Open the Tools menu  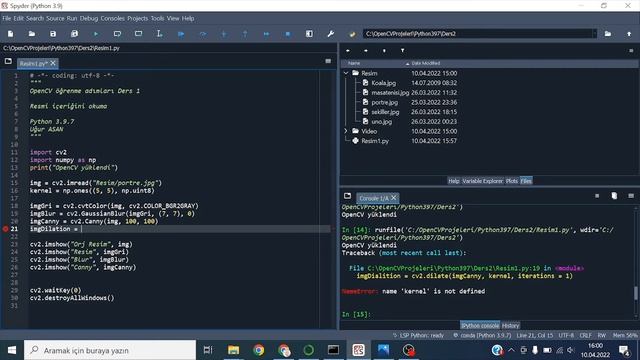pos(157,18)
